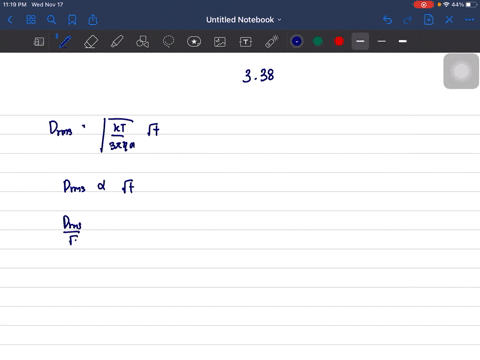This screenshot has height=360, width=480.
Task: Bookmark this page
Action: (x=72, y=20)
